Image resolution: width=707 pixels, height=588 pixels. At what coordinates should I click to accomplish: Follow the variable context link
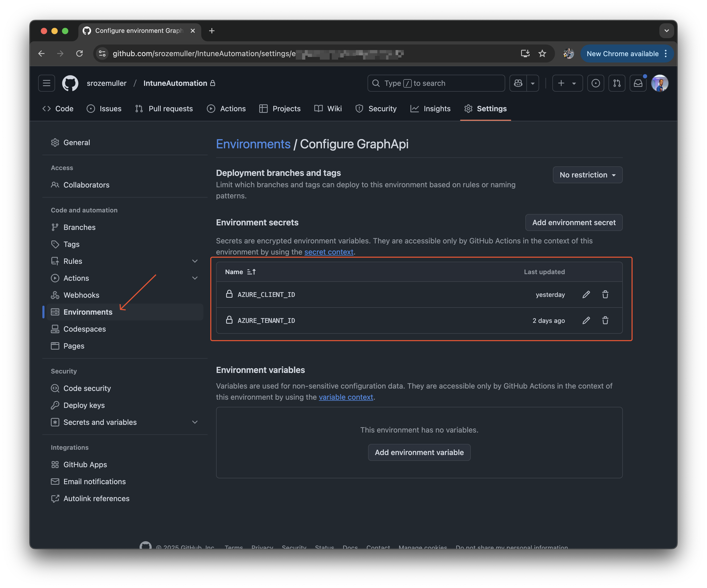346,397
